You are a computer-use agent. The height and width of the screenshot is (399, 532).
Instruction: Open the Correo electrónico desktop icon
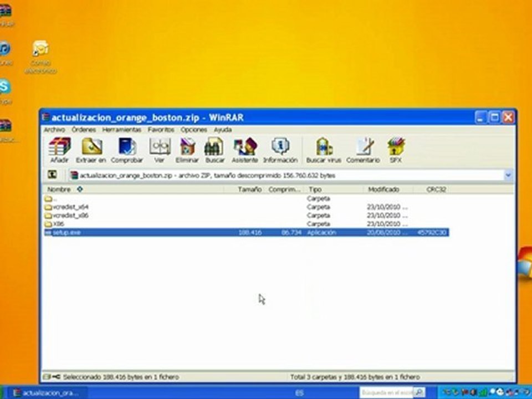pyautogui.click(x=40, y=57)
